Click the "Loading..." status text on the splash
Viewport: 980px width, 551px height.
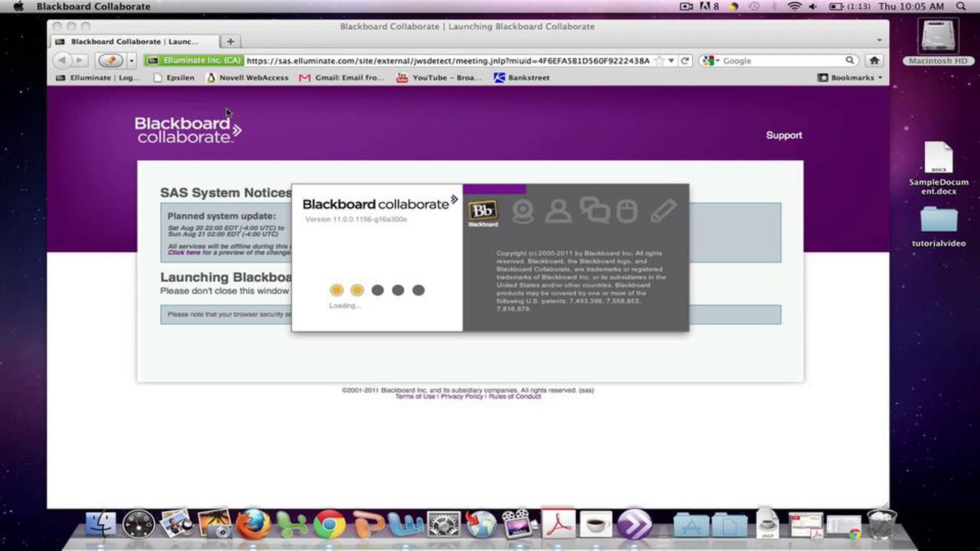345,306
